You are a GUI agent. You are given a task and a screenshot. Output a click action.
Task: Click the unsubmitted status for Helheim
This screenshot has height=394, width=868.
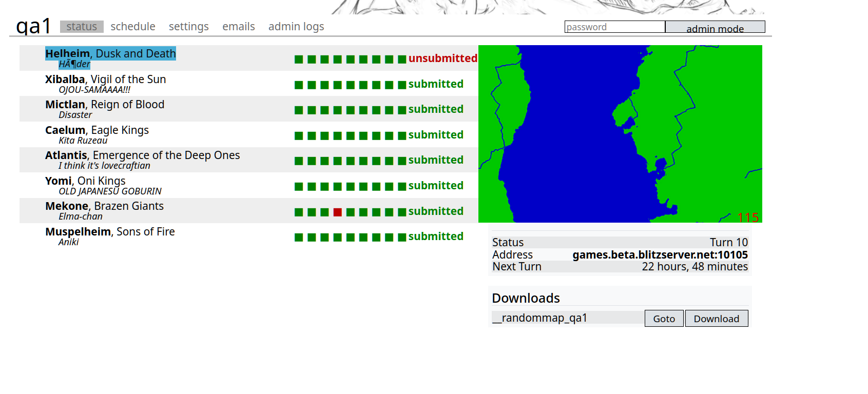coord(442,58)
